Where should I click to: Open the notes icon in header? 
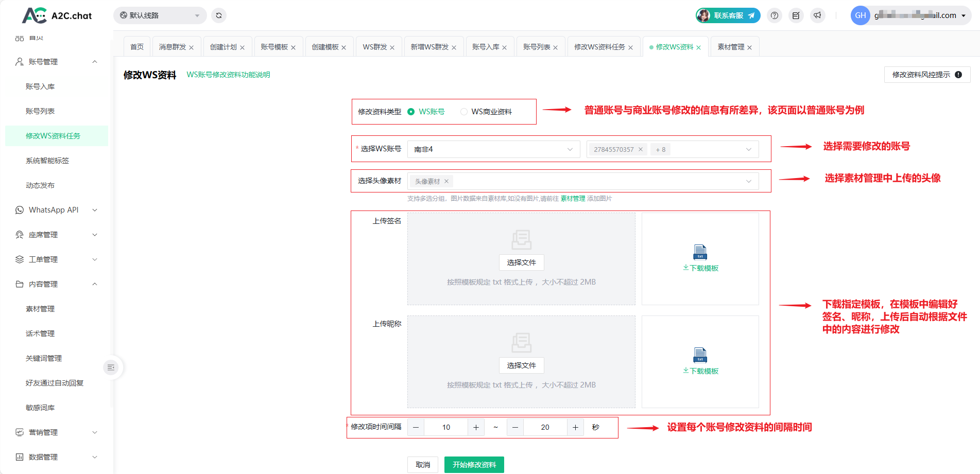coord(796,15)
